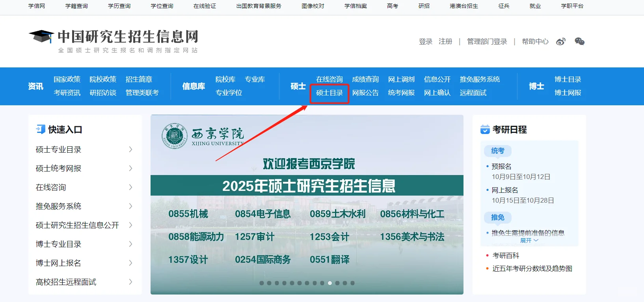Image resolution: width=644 pixels, height=302 pixels.
Task: Click the Xijing University emblem on banner
Action: point(174,136)
